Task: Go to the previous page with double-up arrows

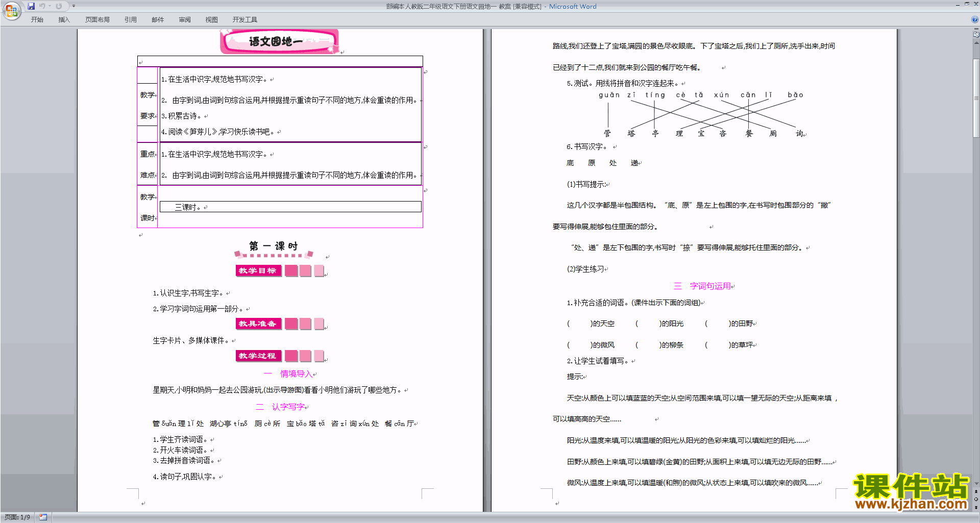Action: pyautogui.click(x=976, y=492)
